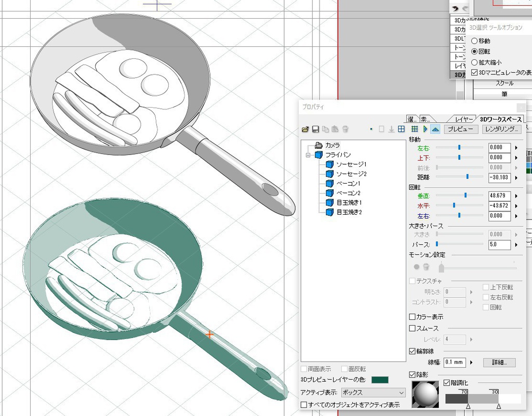Select ベーコン2 in the object tree
The width and height of the screenshot is (532, 416).
point(348,193)
